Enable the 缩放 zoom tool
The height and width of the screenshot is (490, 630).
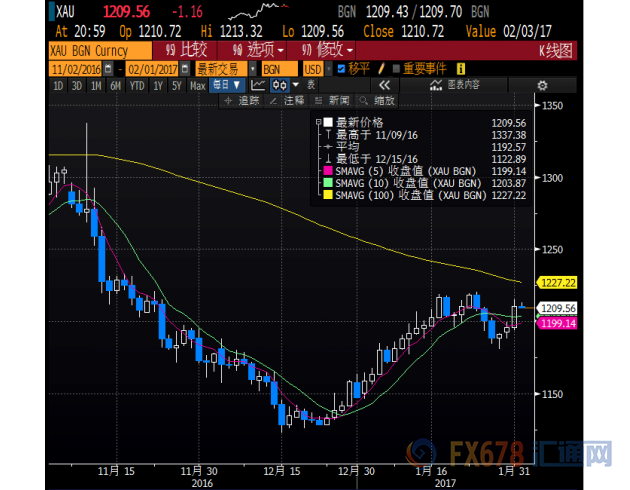click(381, 101)
